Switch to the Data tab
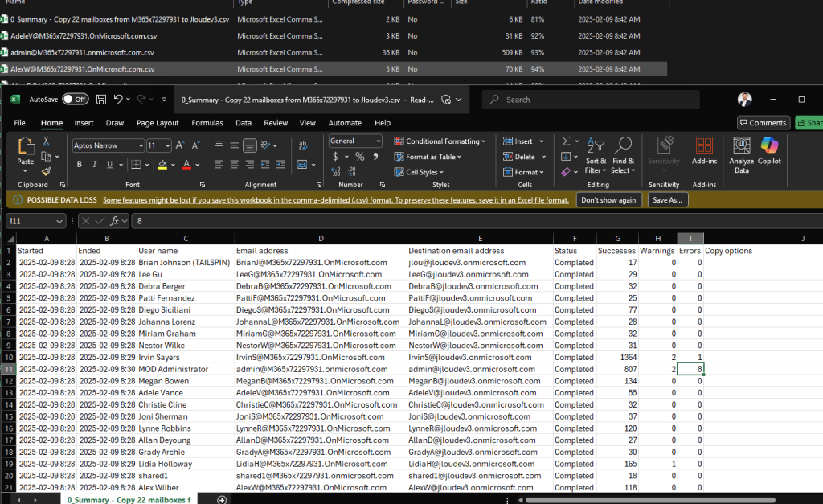This screenshot has width=823, height=504. click(x=243, y=123)
